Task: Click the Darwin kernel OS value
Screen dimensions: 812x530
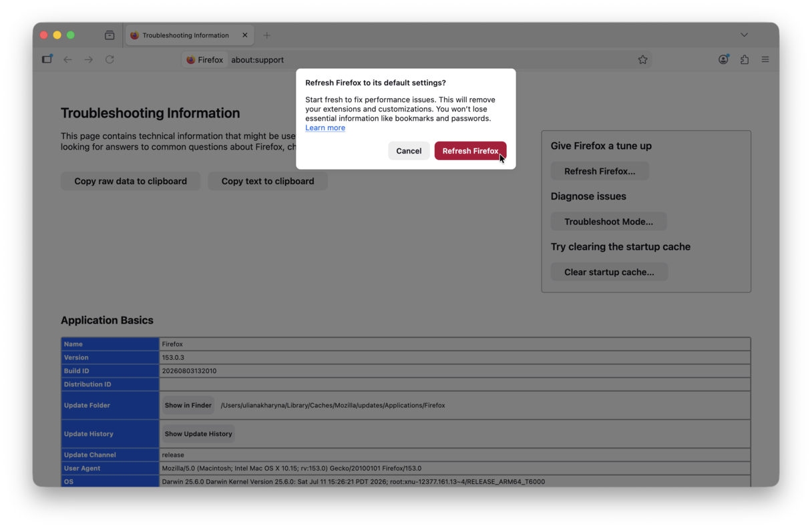Action: (353, 482)
